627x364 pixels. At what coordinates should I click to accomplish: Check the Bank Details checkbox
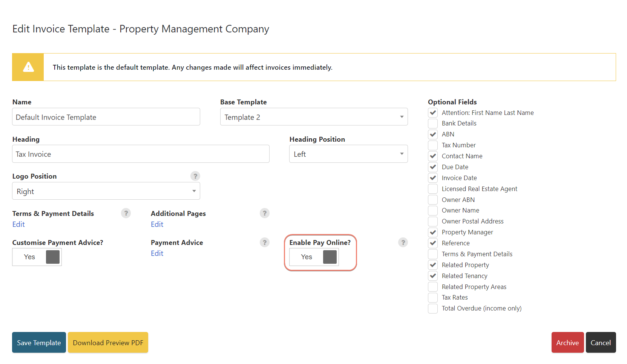click(433, 124)
